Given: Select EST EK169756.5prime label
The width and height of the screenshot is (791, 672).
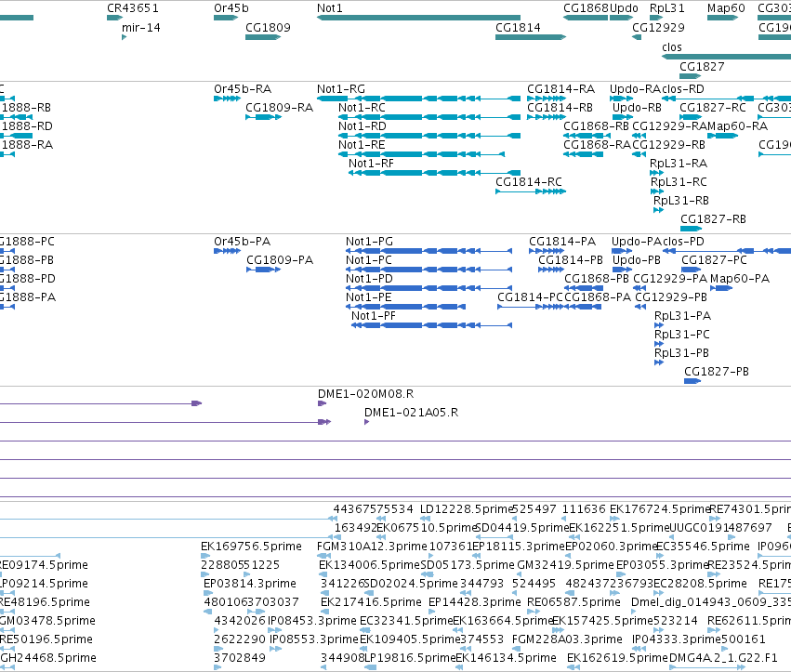Looking at the screenshot, I should [x=251, y=546].
